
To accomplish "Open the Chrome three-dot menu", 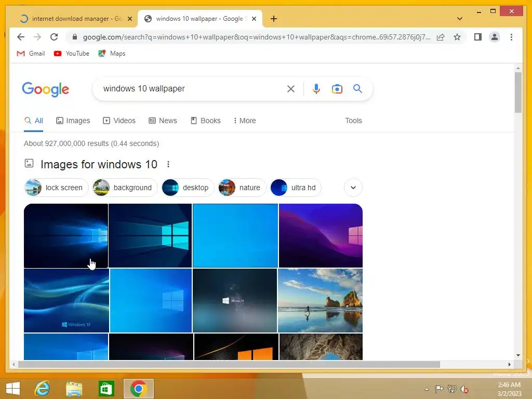I will pos(511,37).
